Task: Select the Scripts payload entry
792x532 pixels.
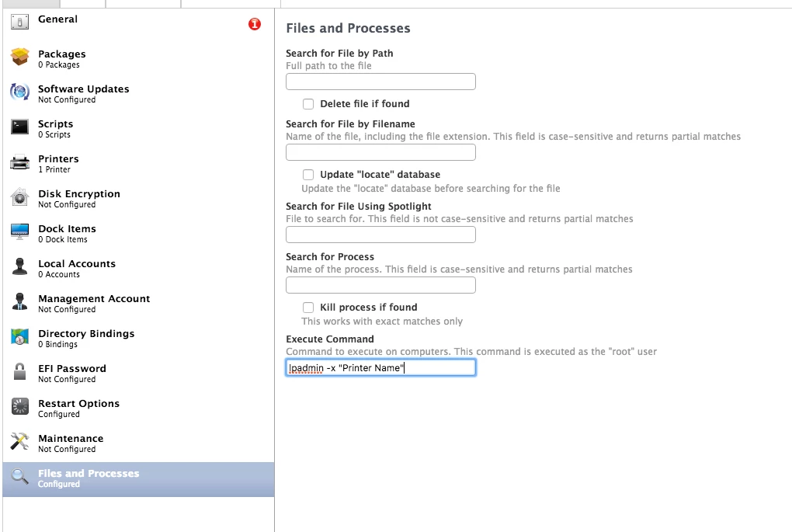Action: pos(138,128)
